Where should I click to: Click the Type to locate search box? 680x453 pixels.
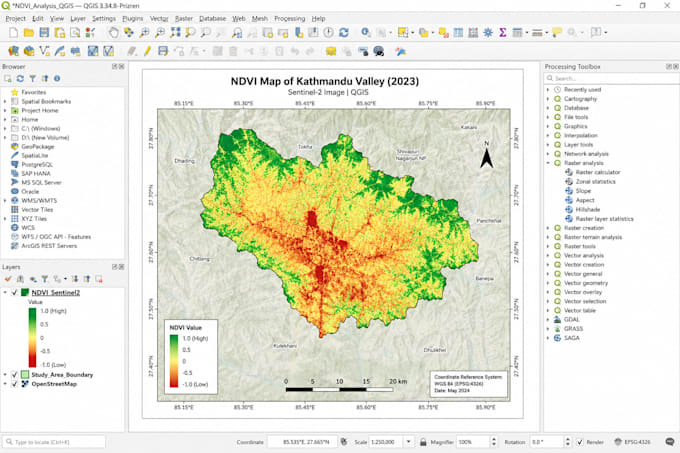pyautogui.click(x=54, y=442)
